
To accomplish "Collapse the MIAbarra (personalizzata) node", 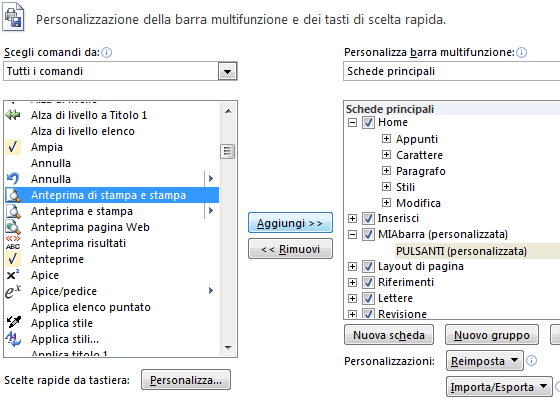I will tap(352, 235).
